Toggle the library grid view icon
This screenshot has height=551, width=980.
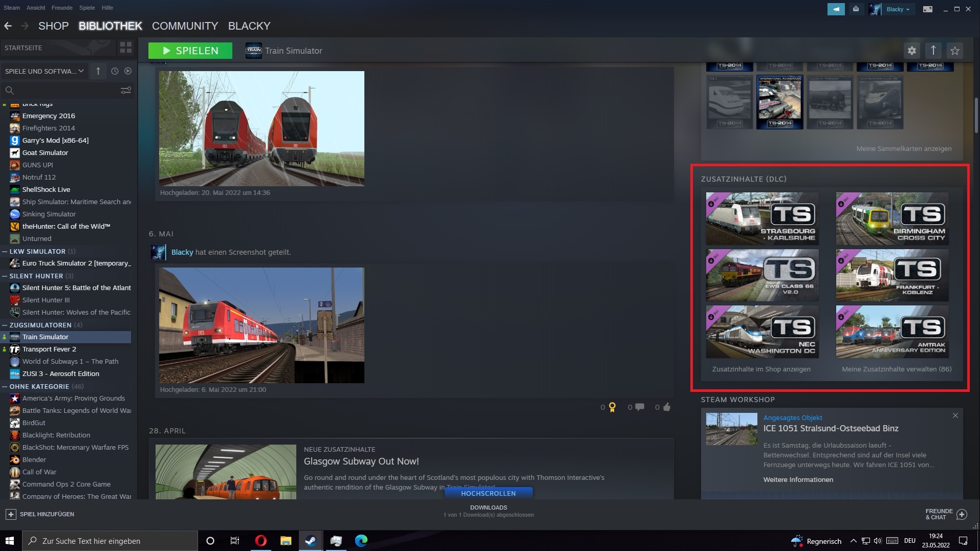click(125, 48)
